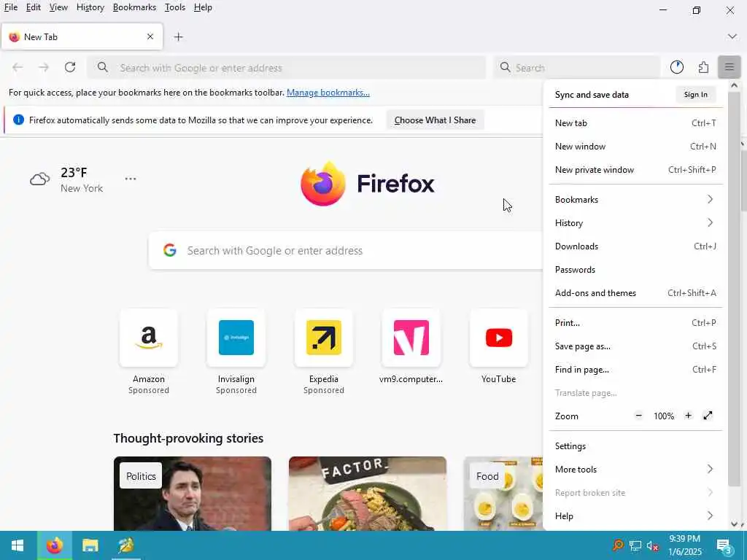Open a new tab with plus button
The height and width of the screenshot is (560, 747).
pos(178,36)
